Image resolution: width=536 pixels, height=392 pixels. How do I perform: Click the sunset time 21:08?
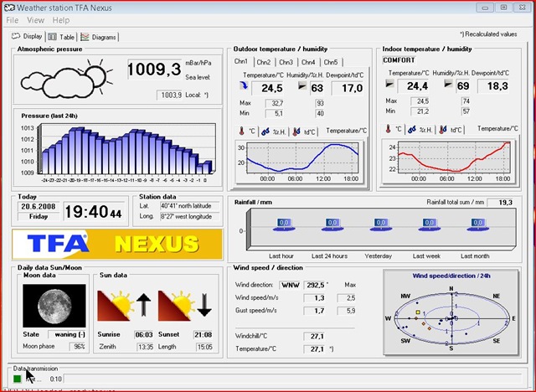pyautogui.click(x=203, y=334)
